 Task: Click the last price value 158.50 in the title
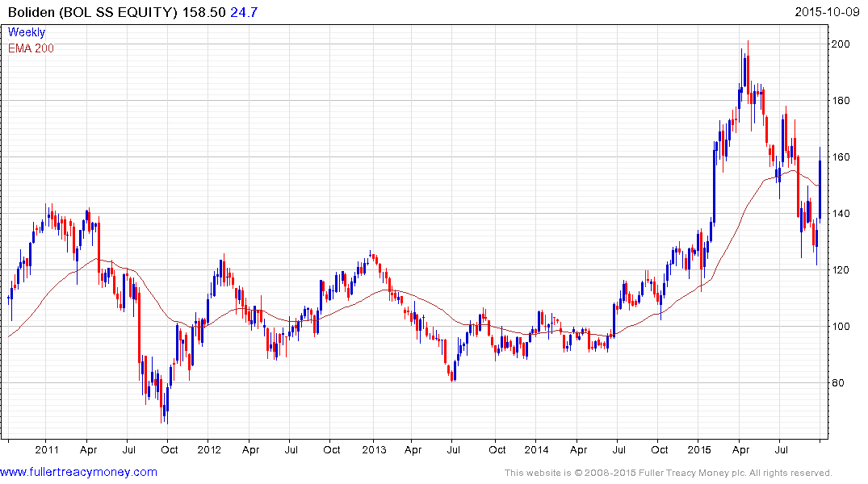[x=203, y=14]
